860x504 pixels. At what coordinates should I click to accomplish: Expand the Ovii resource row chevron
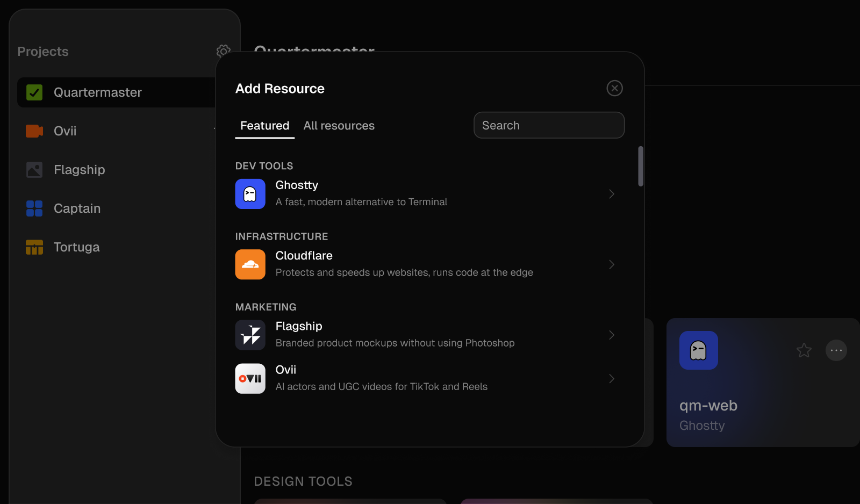click(612, 379)
